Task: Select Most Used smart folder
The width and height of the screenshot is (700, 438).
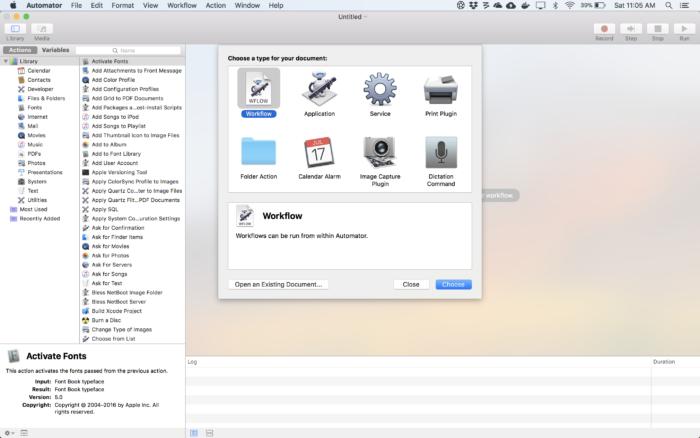Action: (33, 209)
